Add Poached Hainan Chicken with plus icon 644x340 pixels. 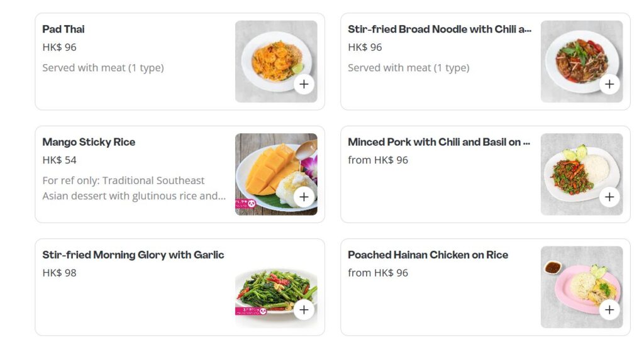tap(609, 310)
